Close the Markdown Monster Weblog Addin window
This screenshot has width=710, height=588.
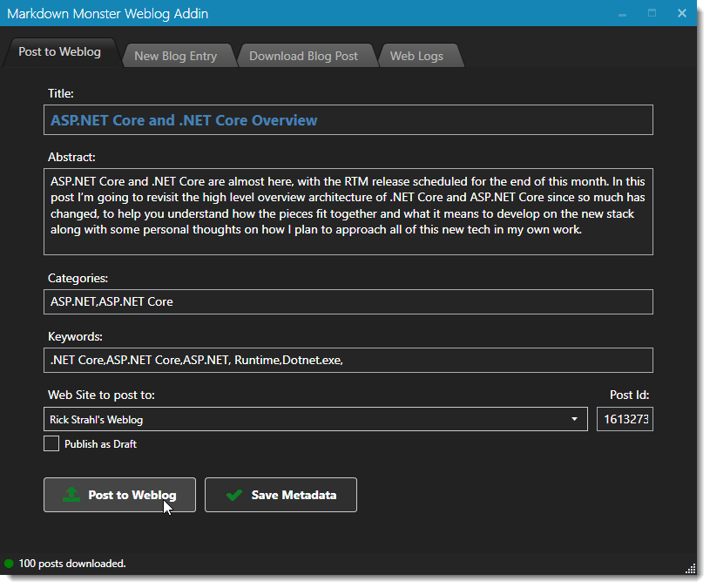(x=682, y=13)
